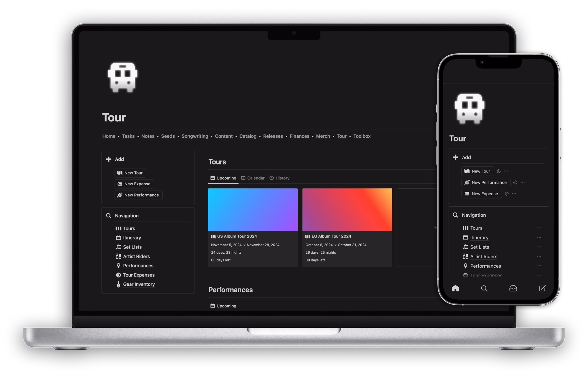Tap the Home icon in phone bottom bar
The height and width of the screenshot is (374, 588).
coord(455,288)
